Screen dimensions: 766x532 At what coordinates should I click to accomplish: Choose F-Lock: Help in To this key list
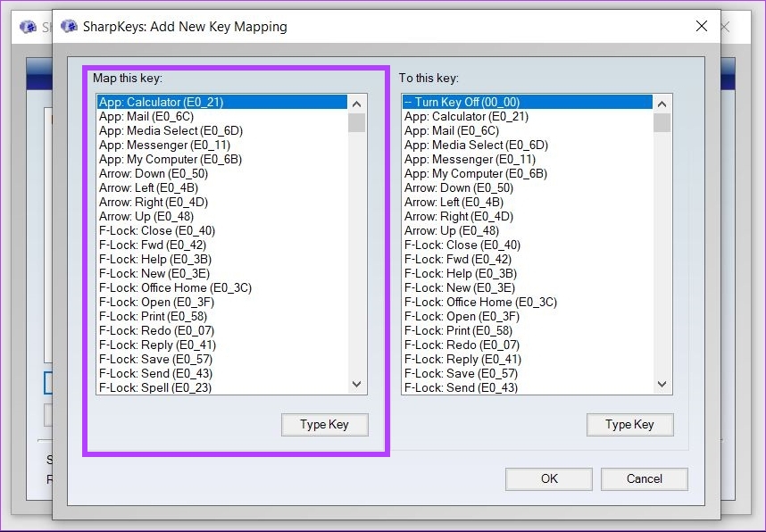tap(528, 273)
